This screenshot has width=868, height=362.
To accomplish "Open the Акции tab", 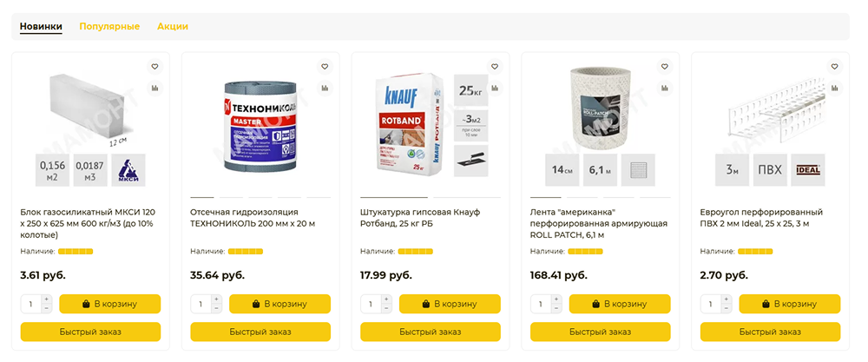I will [x=173, y=27].
